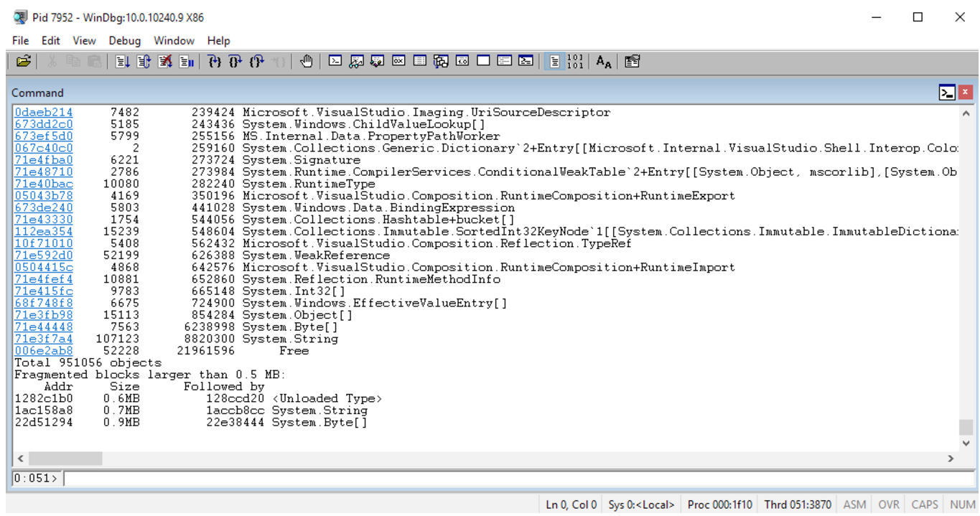Toggle Source mode off 101 icon
The height and width of the screenshot is (516, 980).
pyautogui.click(x=575, y=62)
